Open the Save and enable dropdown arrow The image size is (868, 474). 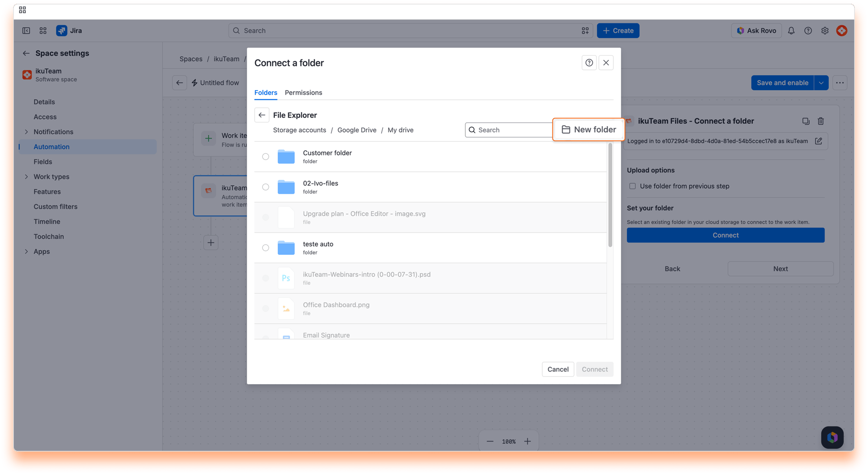[821, 83]
